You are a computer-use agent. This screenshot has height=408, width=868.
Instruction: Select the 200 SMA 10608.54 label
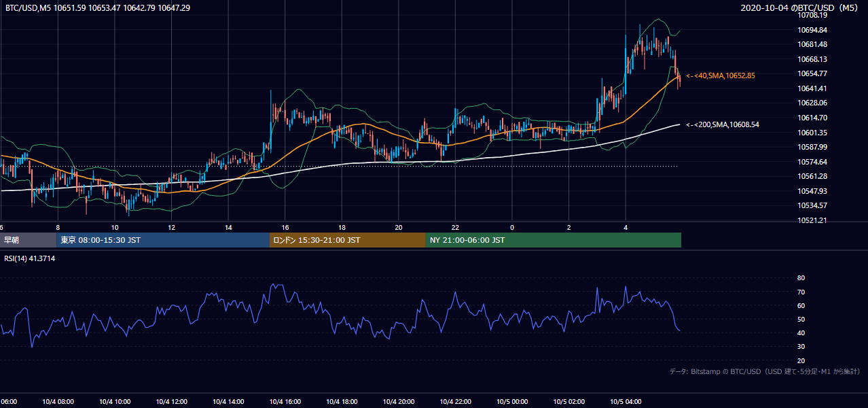pyautogui.click(x=723, y=124)
